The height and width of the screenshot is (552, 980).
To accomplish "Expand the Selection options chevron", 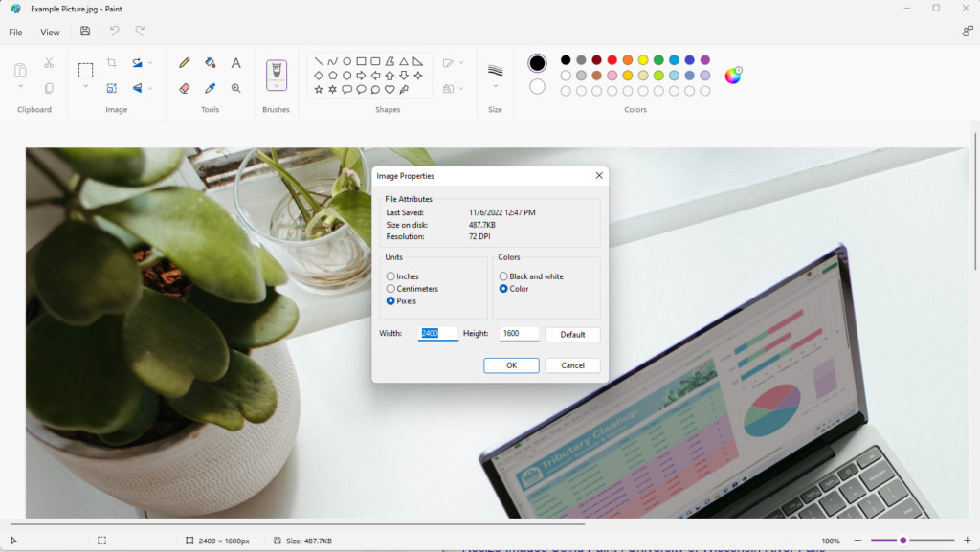I will [85, 86].
